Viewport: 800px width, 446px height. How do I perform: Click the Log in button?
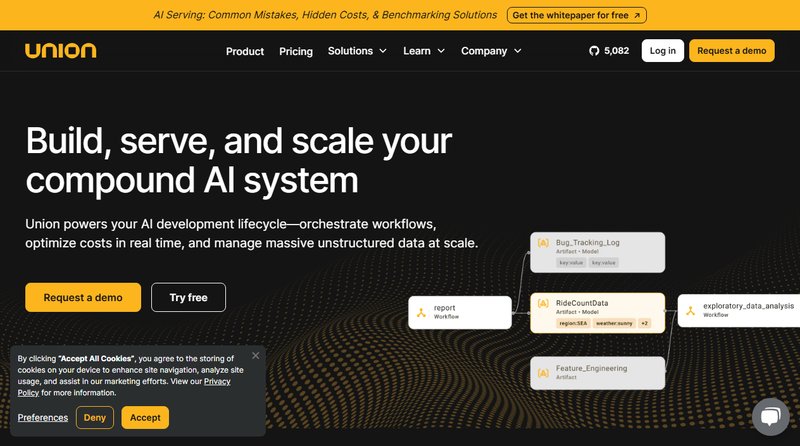[x=662, y=51]
